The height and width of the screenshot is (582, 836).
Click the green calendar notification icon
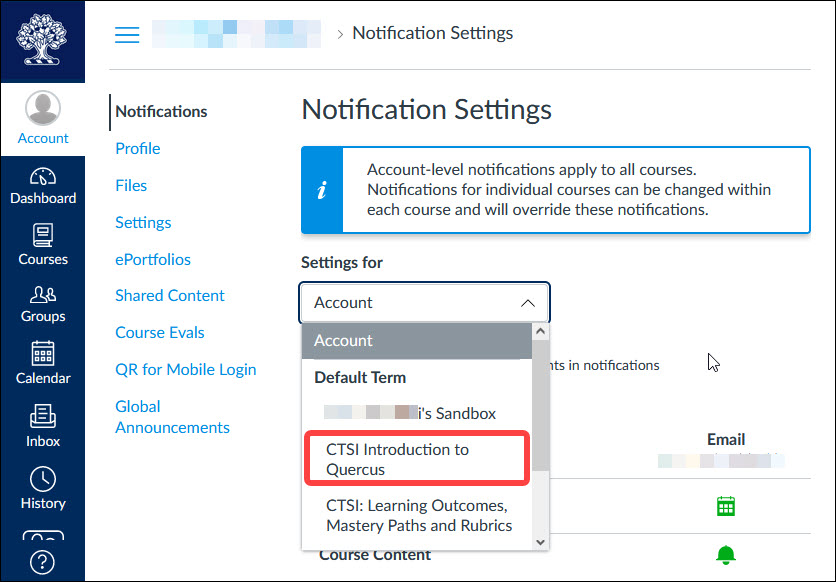pos(725,506)
